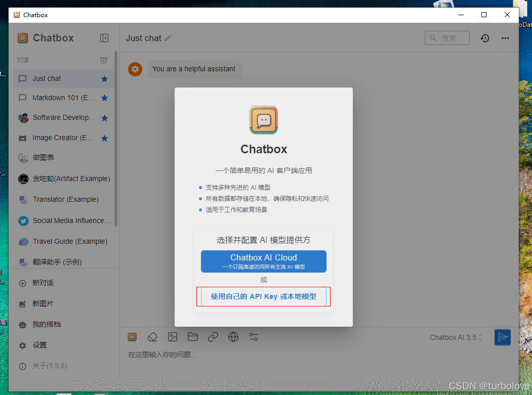Click the archive conversations icon beside 对话
This screenshot has height=395, width=532.
point(104,60)
